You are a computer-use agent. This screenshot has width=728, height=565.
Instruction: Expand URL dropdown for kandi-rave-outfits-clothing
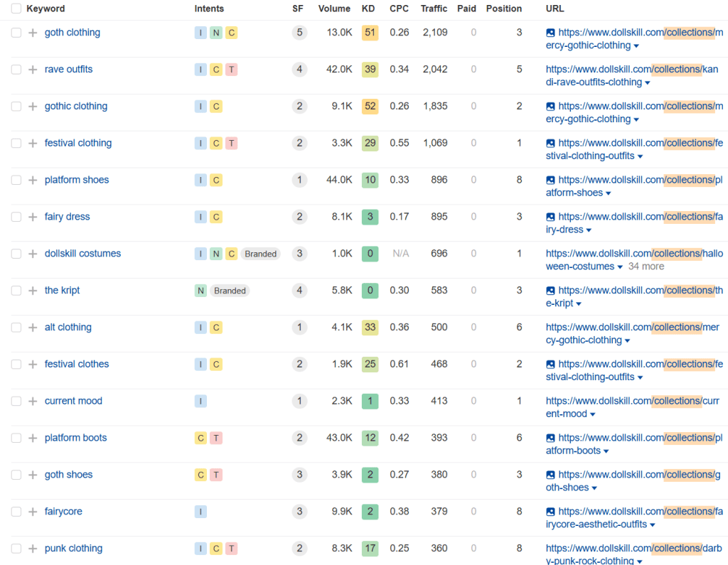coord(648,83)
